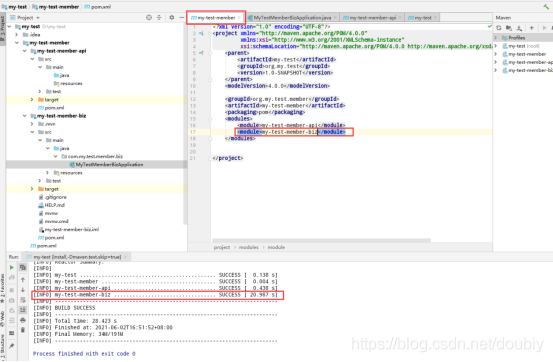This screenshot has width=553, height=362.
Task: Click Reload All Maven Projects icon
Action: click(x=498, y=28)
